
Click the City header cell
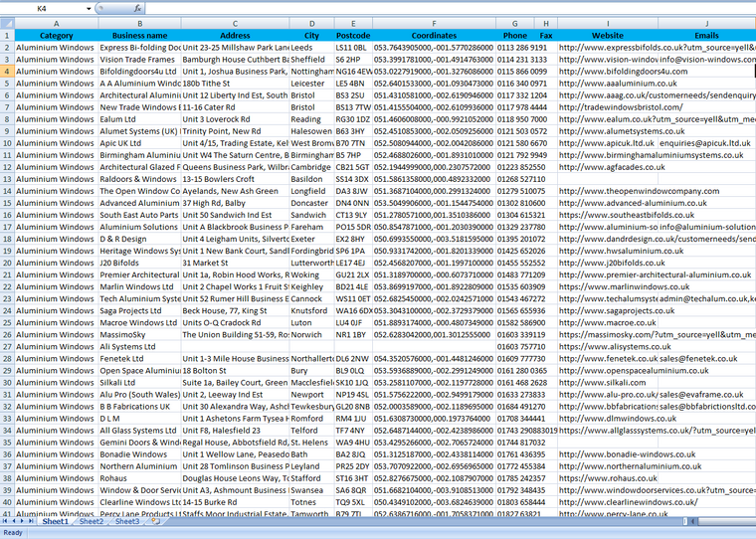click(x=312, y=35)
